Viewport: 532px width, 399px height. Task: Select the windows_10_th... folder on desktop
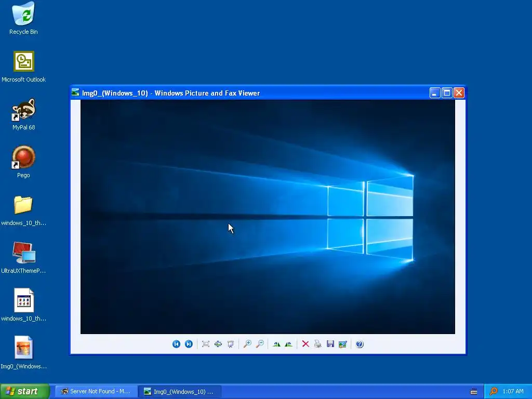[23, 210]
